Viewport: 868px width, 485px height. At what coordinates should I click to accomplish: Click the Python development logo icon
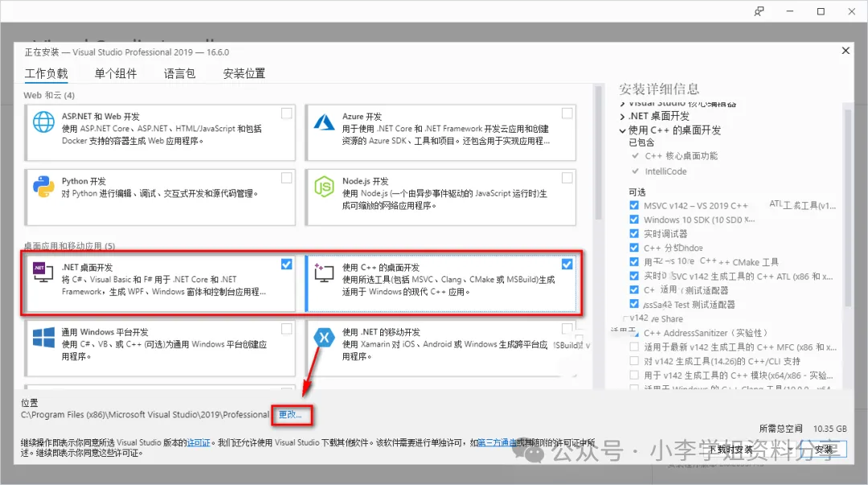pos(43,187)
